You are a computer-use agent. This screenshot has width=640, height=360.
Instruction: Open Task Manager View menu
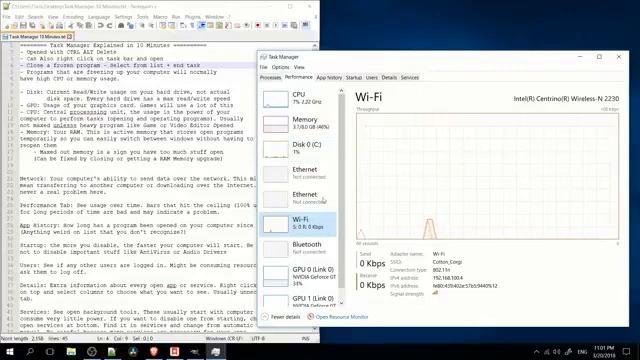(x=299, y=67)
